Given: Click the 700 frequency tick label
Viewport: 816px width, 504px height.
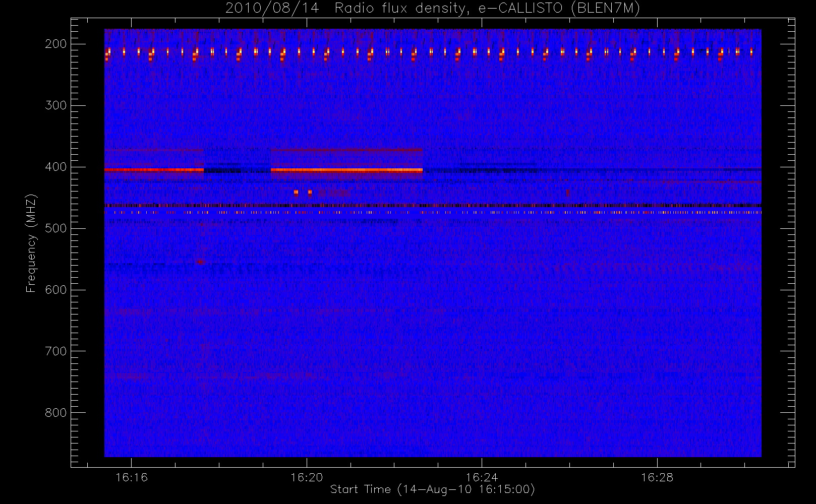Looking at the screenshot, I should point(56,351).
